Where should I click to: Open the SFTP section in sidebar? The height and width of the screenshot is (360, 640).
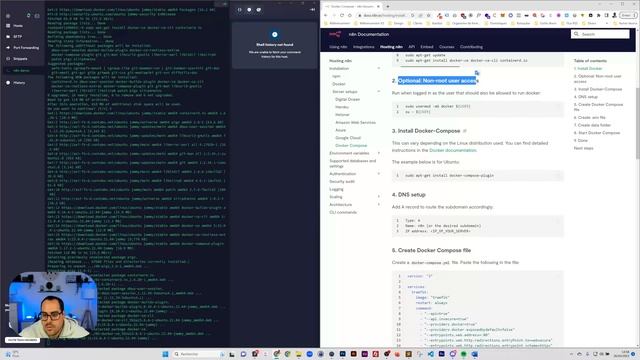tap(18, 37)
